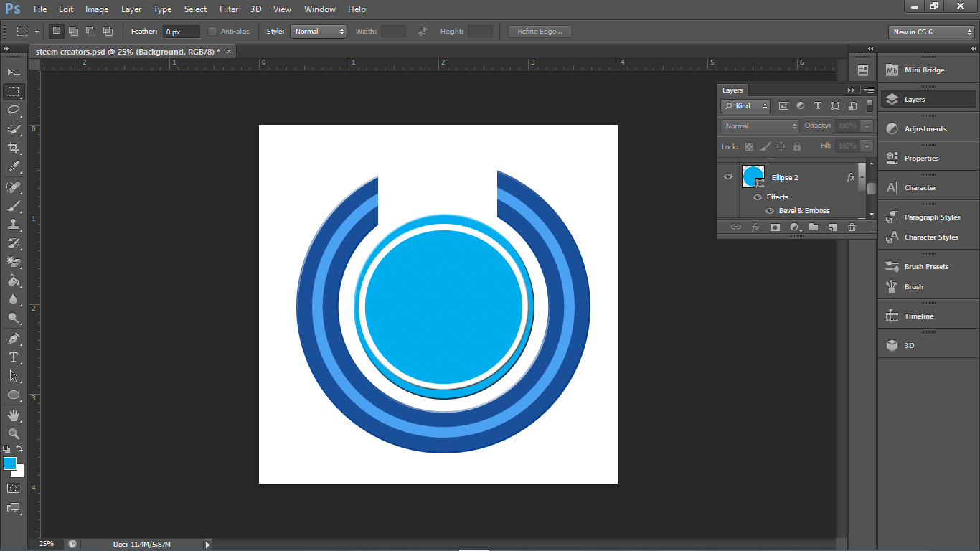This screenshot has width=980, height=551.
Task: Toggle lock all
Action: [x=797, y=146]
